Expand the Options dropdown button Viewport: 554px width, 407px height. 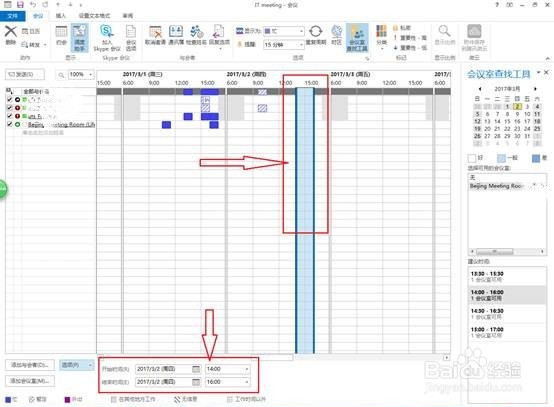[77, 365]
